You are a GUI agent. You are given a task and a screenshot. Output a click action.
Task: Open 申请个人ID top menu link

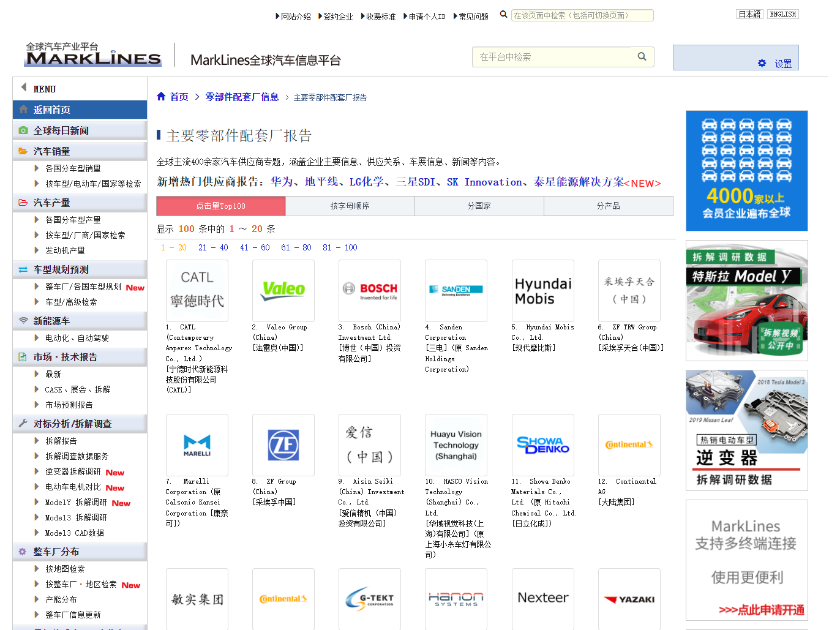(x=427, y=17)
